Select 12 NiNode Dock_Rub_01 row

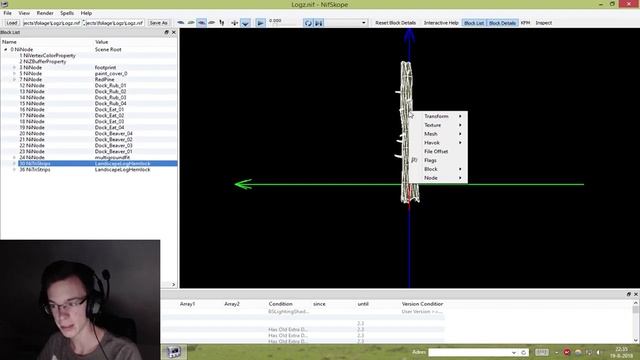pos(89,85)
